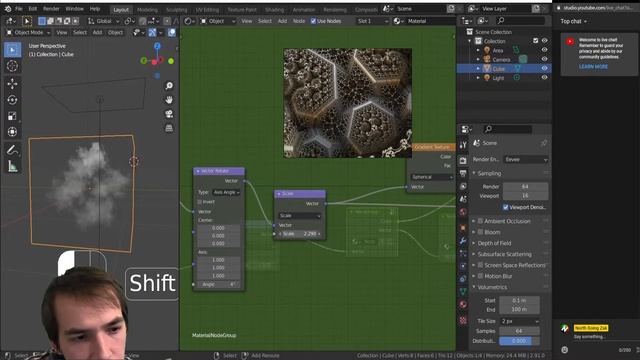Open the World properties tab
The image size is (640, 360).
(x=463, y=212)
